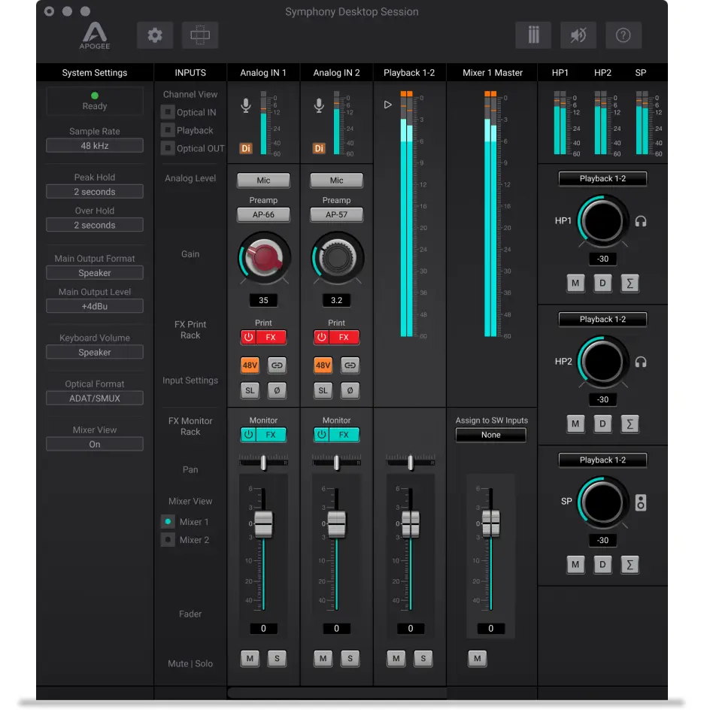Mute the Mixer 1 Master channel
Image resolution: width=704 pixels, height=728 pixels.
coord(477,659)
